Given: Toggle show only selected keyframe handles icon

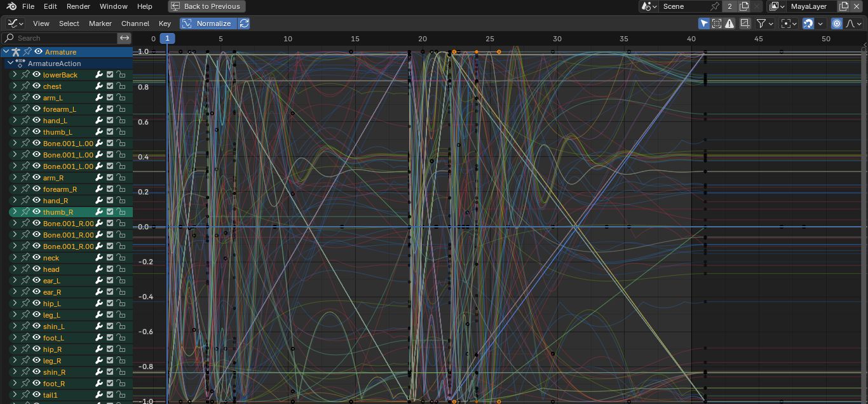Looking at the screenshot, I should (717, 24).
